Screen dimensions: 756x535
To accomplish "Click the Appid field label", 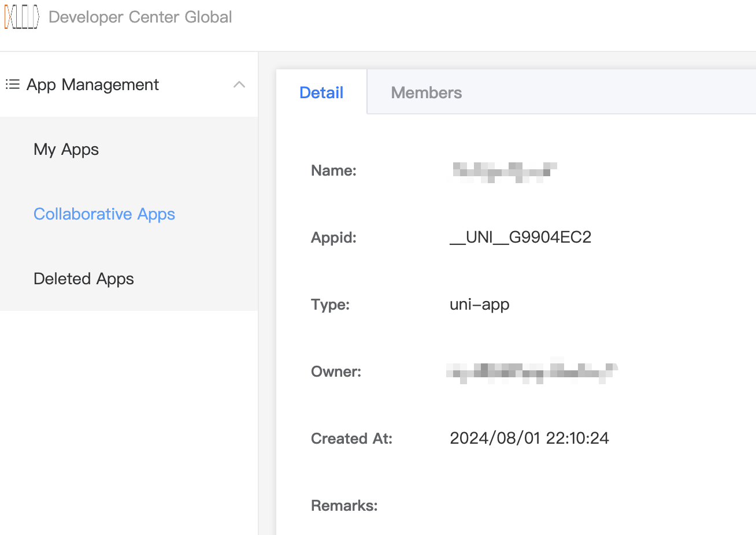I will tap(333, 237).
